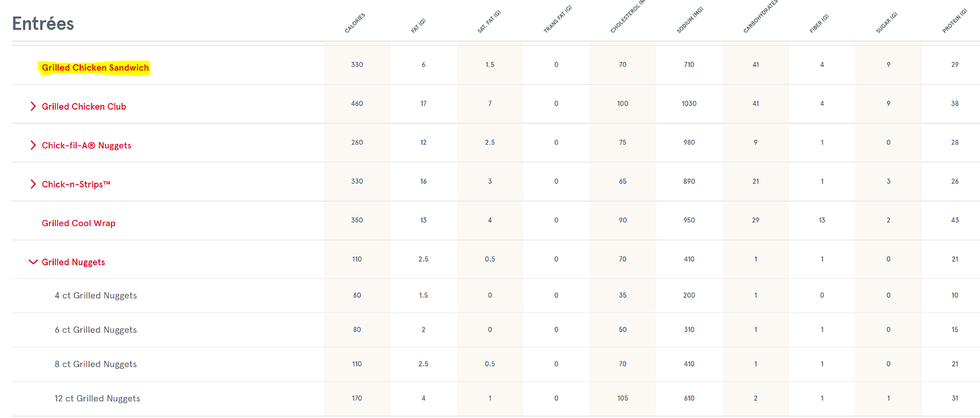Screen dimensions: 980x418
Task: Select the 6 ct Grilled Nuggets row label
Action: (96, 330)
